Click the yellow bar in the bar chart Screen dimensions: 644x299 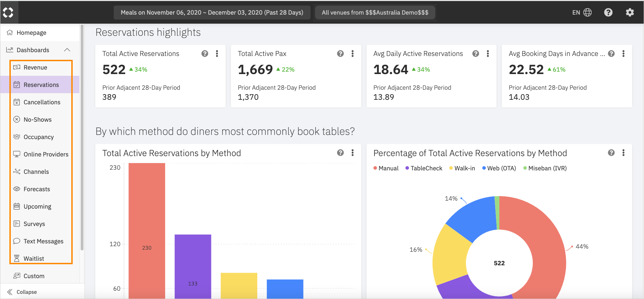[239, 286]
